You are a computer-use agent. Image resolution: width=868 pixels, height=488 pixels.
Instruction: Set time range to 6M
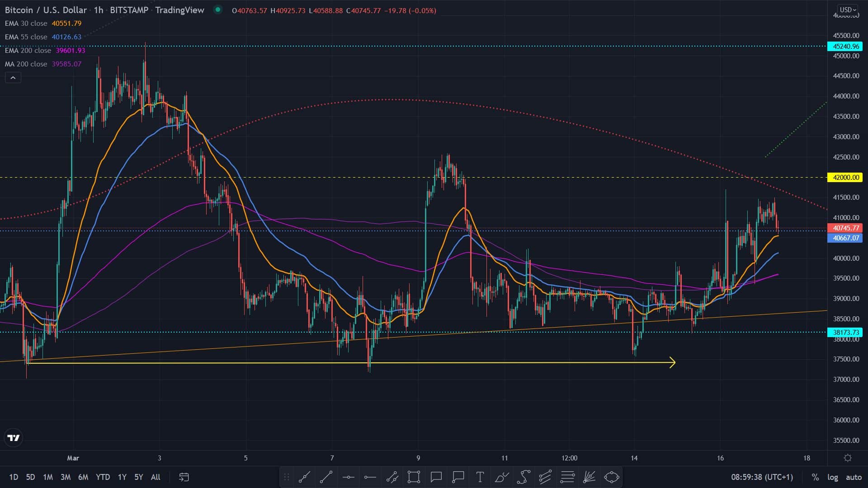point(83,477)
